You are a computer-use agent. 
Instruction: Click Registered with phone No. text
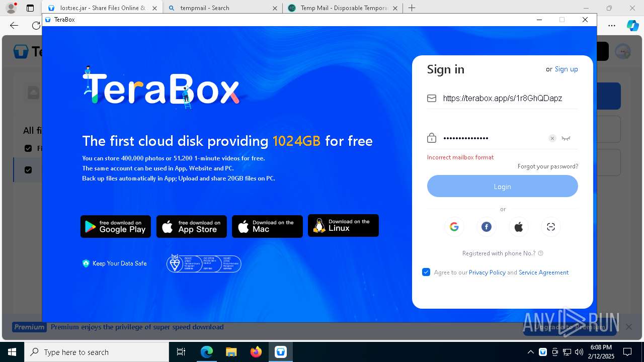[499, 253]
